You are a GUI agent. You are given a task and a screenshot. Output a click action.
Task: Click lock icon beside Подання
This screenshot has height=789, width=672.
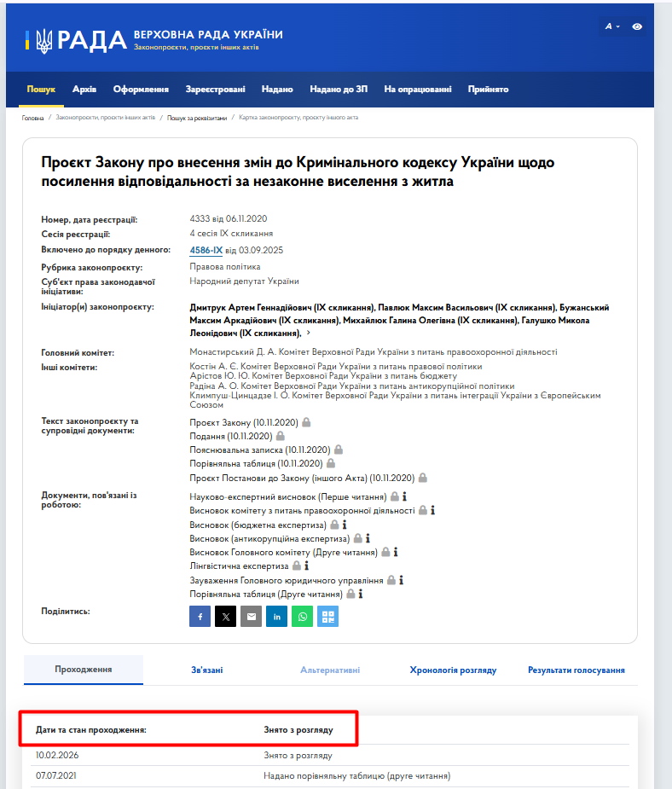coord(281,436)
